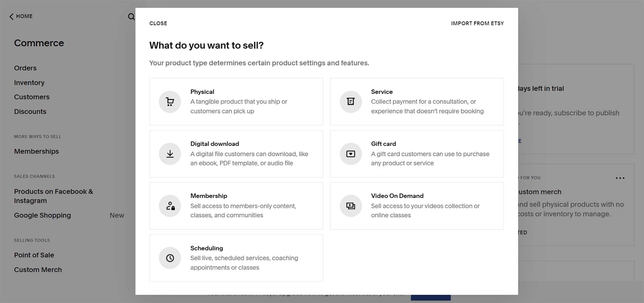
Task: Click the Digital download arrow icon
Action: tap(170, 154)
